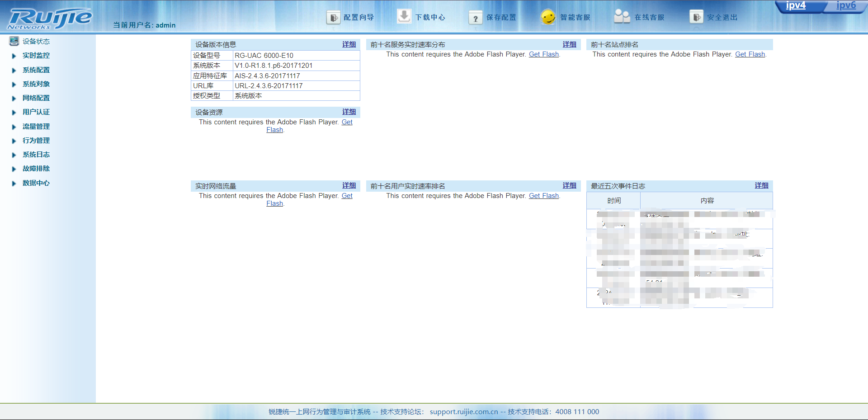Expand the 实时监控 arrow in sidebar
Image resolution: width=868 pixels, height=420 pixels.
(14, 56)
